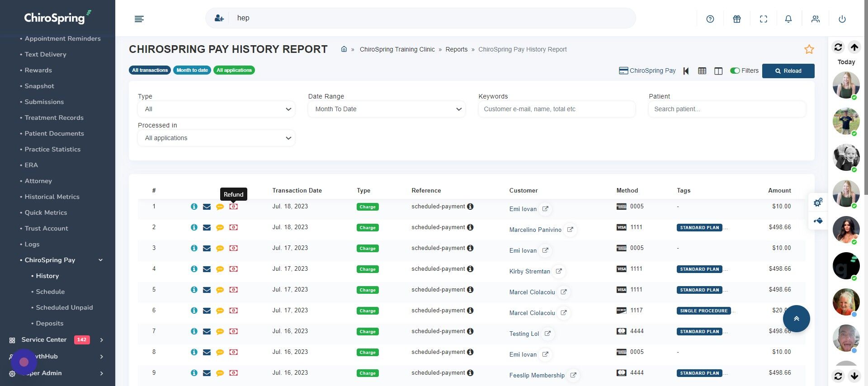868x386 pixels.
Task: Open Practice Statistics in sidebar
Action: point(52,149)
